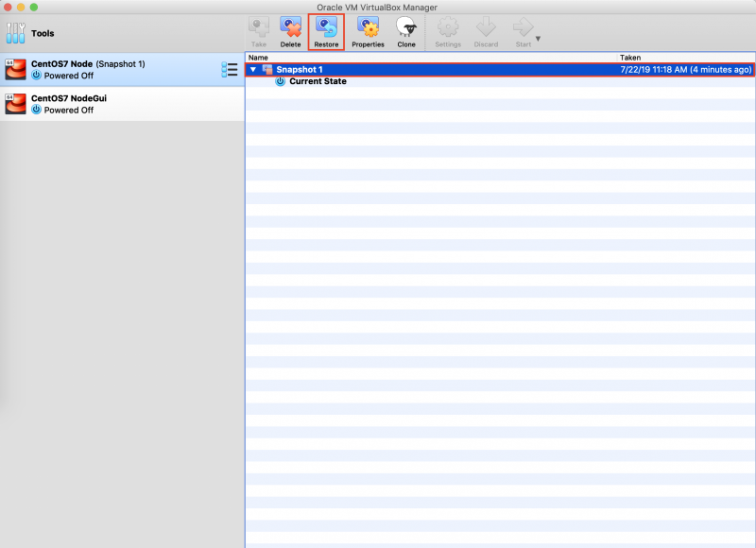Close the VirtualBox Manager window

coord(8,8)
